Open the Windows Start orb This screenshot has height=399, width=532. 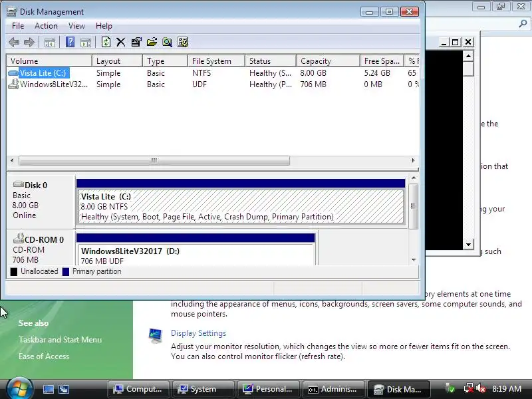pos(19,388)
